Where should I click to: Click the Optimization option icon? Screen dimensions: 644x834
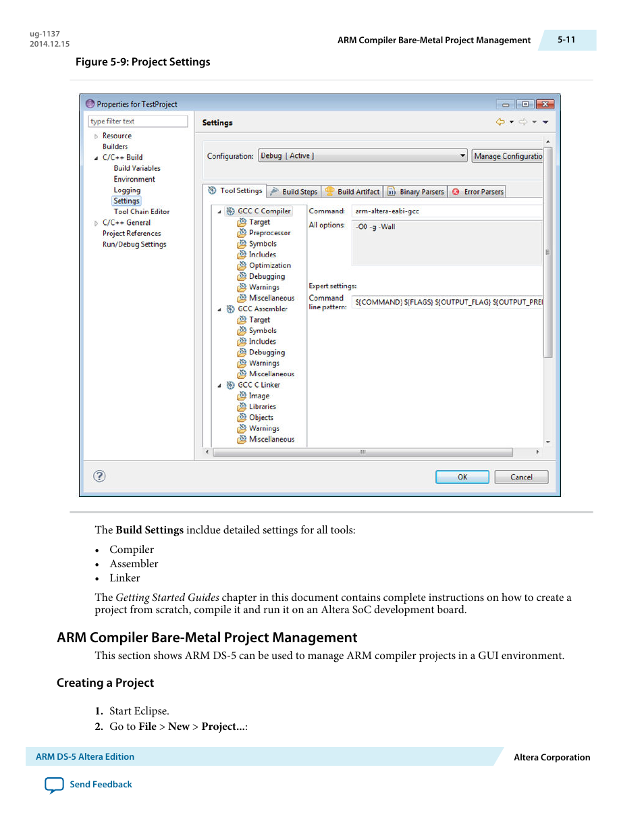click(242, 265)
